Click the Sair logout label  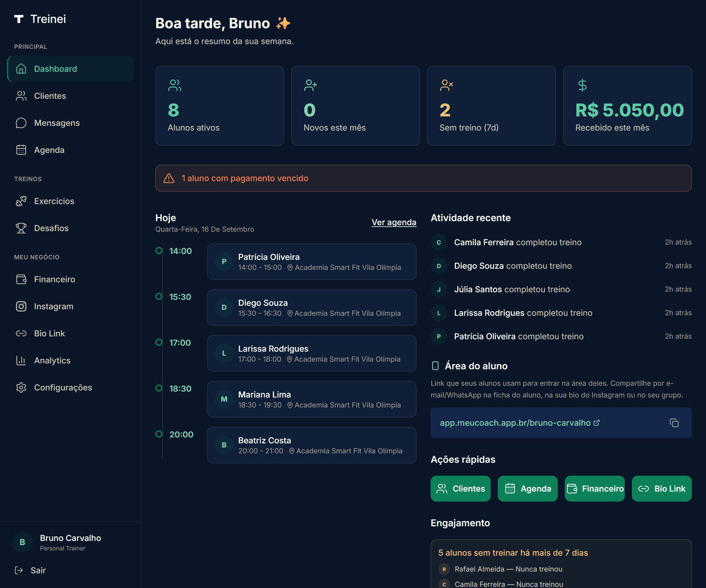click(x=38, y=570)
